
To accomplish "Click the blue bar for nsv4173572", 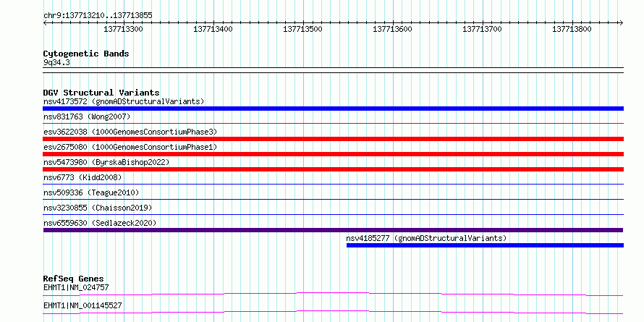I will tap(333, 109).
